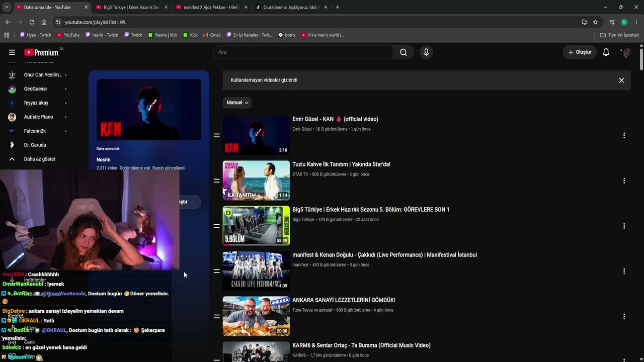Bookmark this page with the star icon

pos(595,22)
